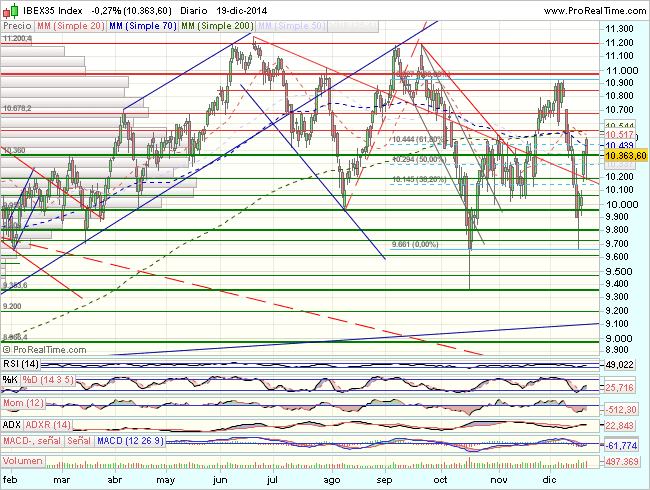Click the RSI (14) indicator label
The image size is (650, 490).
pyautogui.click(x=21, y=364)
